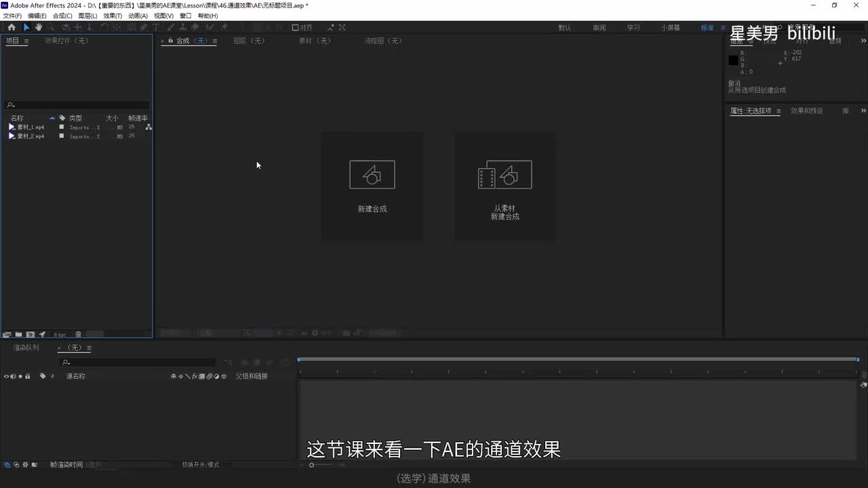This screenshot has width=868, height=488.
Task: Select the Zoom magnifier tool
Action: click(x=52, y=27)
